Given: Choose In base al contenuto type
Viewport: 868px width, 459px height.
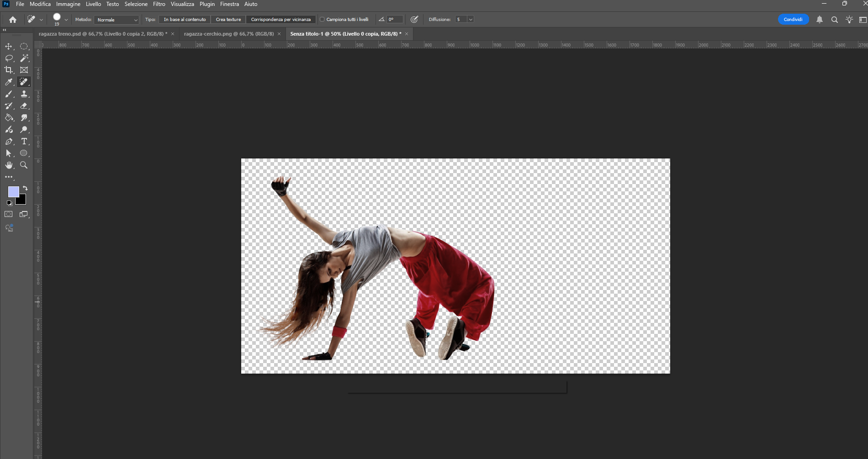Looking at the screenshot, I should [185, 19].
